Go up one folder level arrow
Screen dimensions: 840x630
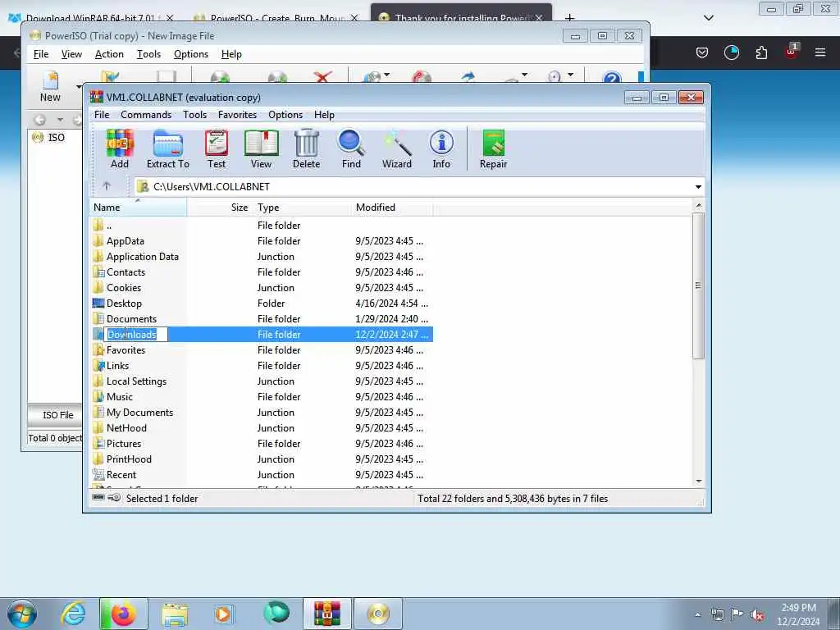click(107, 186)
